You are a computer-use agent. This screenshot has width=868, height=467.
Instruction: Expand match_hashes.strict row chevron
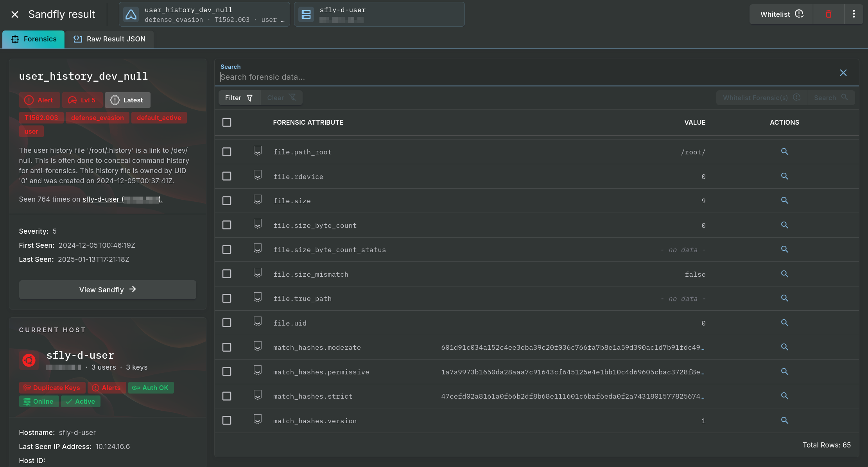click(x=257, y=395)
